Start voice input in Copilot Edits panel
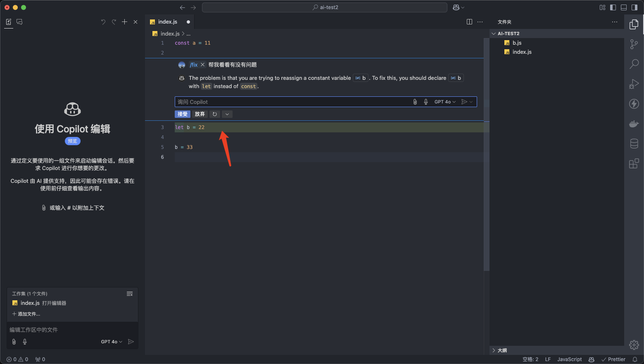 pyautogui.click(x=25, y=342)
